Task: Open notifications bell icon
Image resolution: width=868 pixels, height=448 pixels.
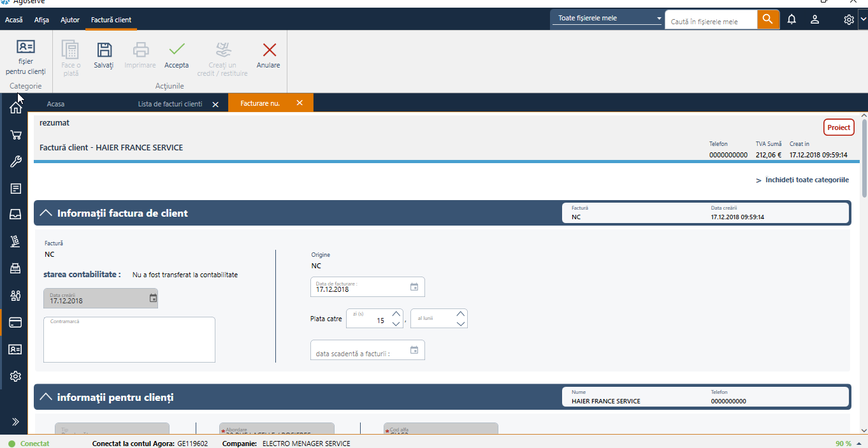Action: (x=792, y=20)
